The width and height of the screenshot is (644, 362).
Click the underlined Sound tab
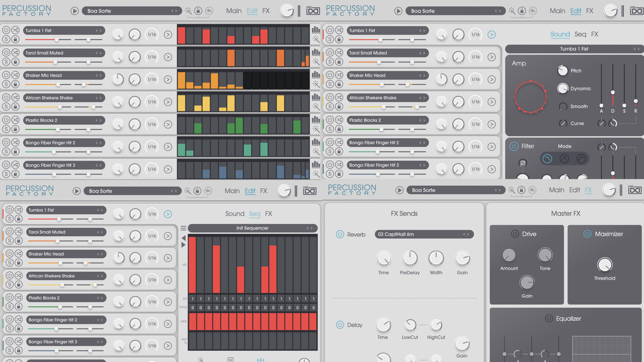click(x=560, y=34)
